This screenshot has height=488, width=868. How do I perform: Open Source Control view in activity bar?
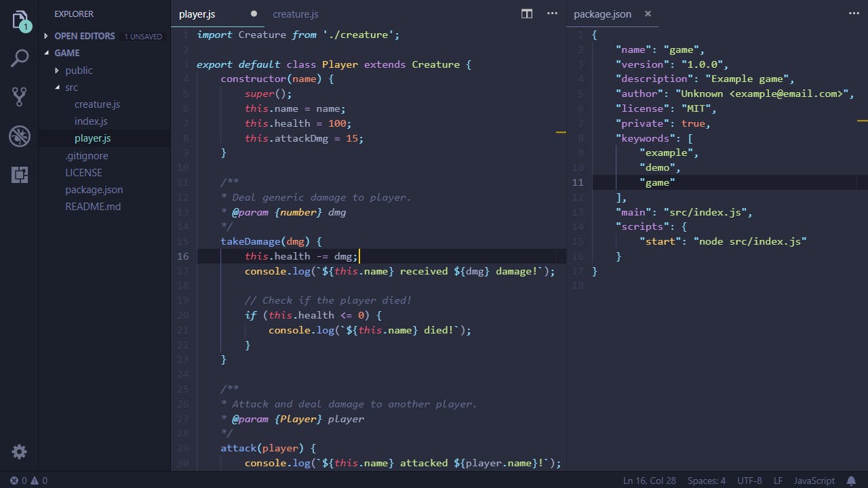[x=20, y=97]
